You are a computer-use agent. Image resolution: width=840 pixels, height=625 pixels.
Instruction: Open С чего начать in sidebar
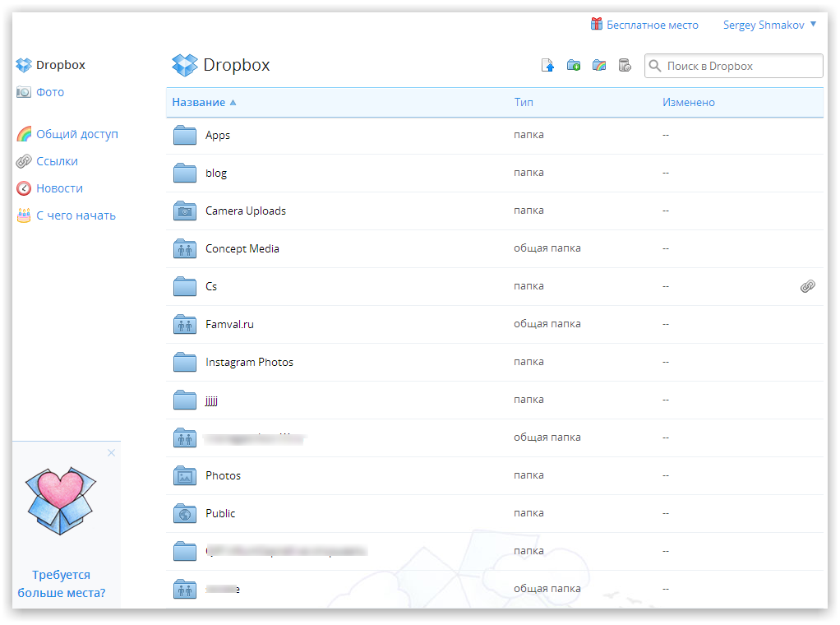[76, 215]
